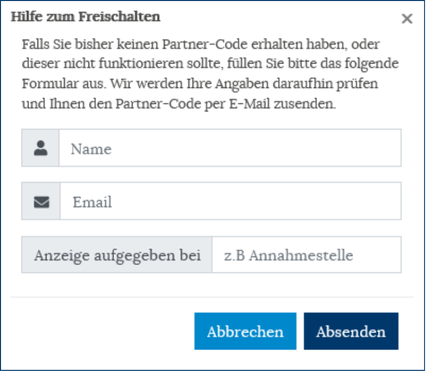
Task: Click the Hilfe zum Freischalten title
Action: coord(86,16)
